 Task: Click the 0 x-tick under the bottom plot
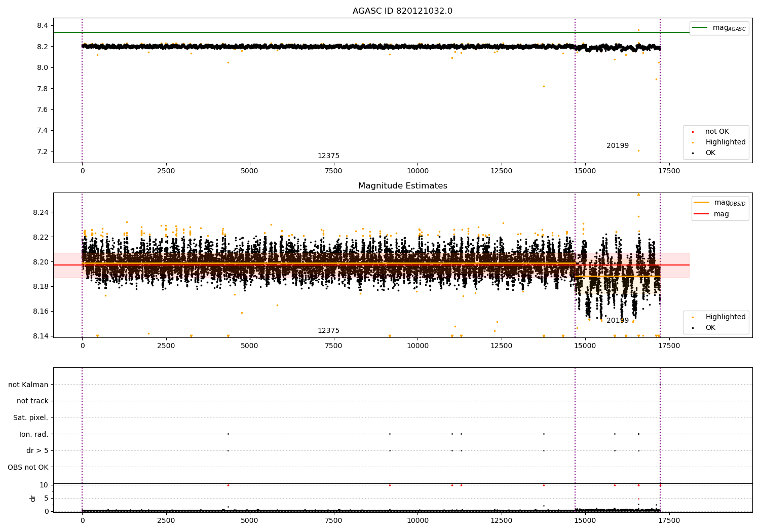(x=82, y=520)
